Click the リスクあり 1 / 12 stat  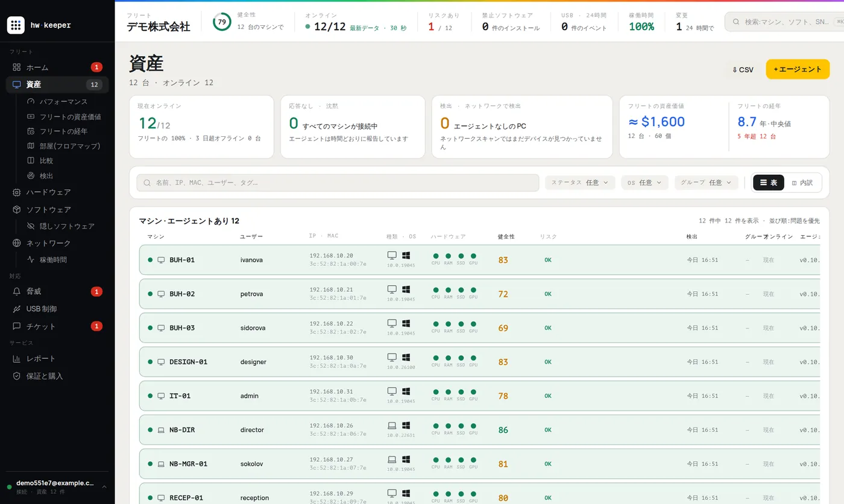[443, 22]
